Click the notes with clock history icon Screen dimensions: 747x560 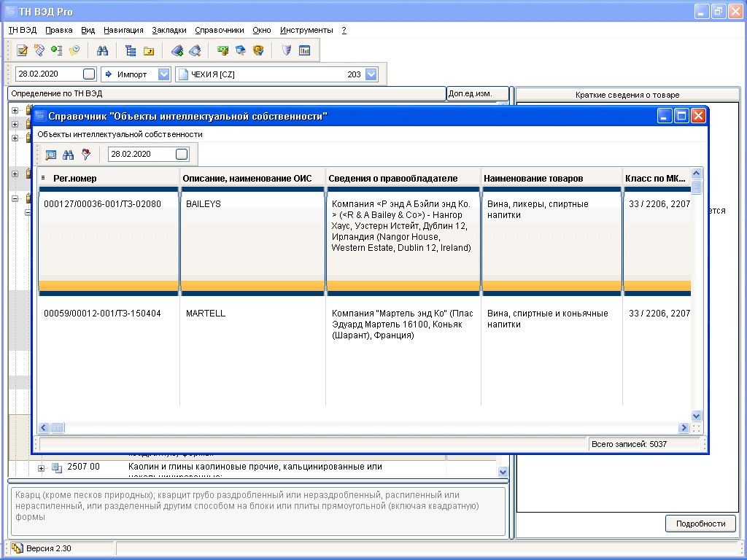(x=74, y=50)
